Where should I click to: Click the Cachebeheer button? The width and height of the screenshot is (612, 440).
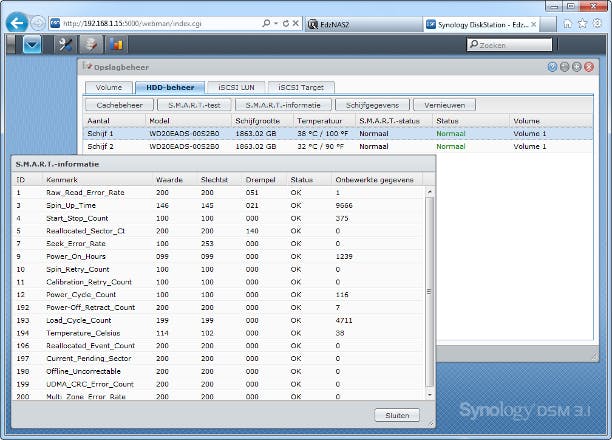118,104
